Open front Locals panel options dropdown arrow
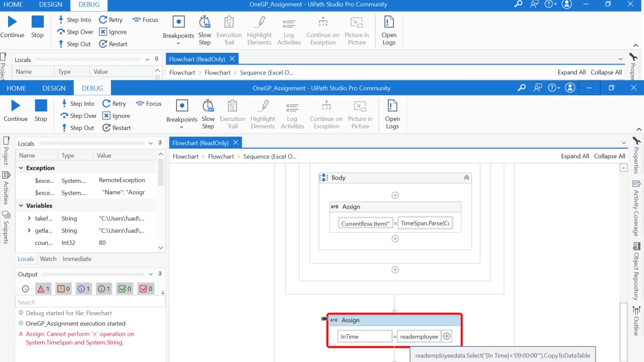This screenshot has width=644, height=362. coord(151,143)
